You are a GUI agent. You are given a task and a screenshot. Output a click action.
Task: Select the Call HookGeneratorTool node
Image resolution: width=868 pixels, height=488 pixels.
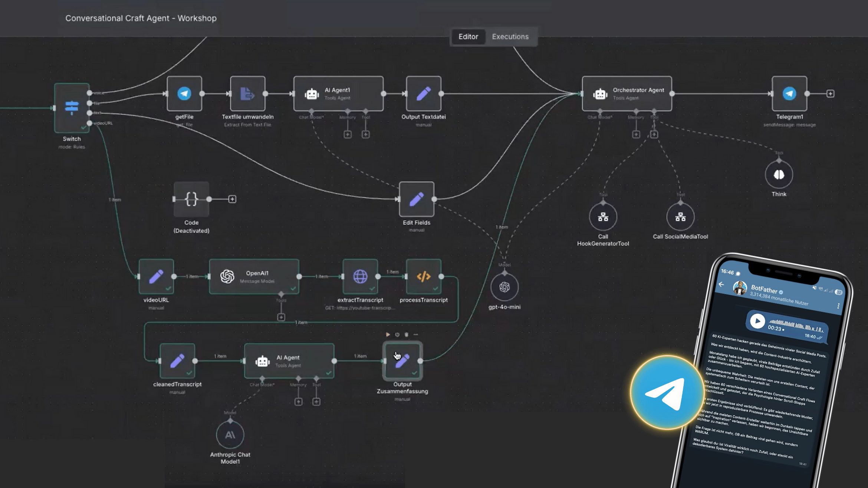click(x=603, y=217)
